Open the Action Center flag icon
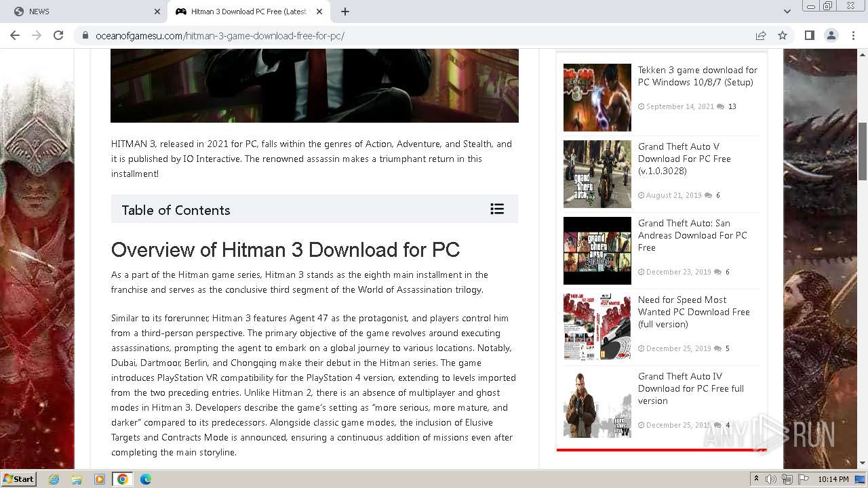This screenshot has width=868, height=488. pos(804,479)
